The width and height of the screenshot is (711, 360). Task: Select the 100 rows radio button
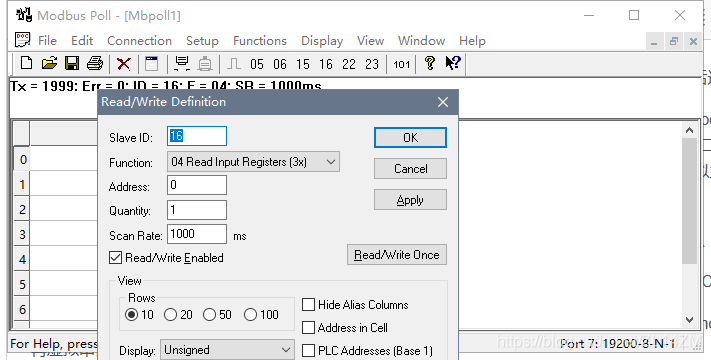click(x=250, y=315)
